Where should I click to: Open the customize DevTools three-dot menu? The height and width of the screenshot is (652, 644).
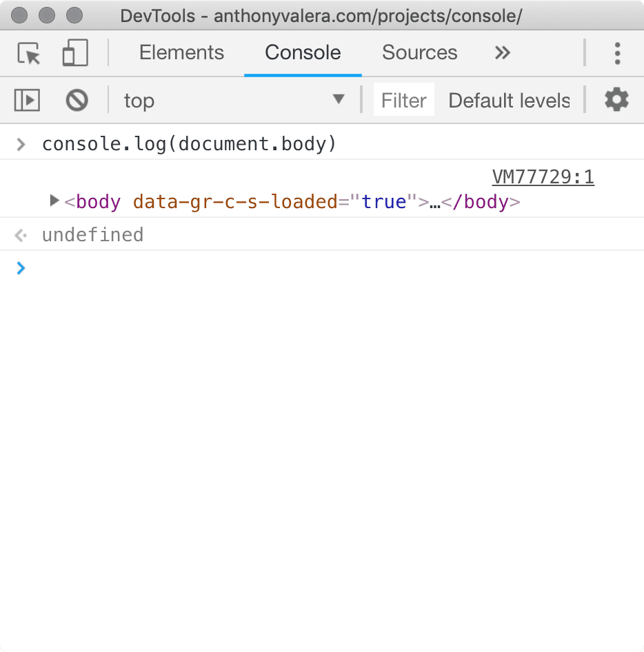point(617,53)
